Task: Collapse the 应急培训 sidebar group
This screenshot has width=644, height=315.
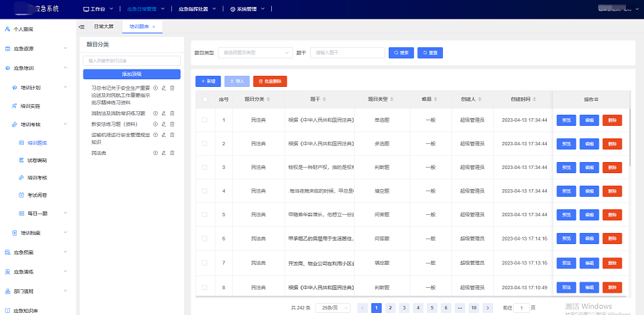Action: tap(65, 67)
